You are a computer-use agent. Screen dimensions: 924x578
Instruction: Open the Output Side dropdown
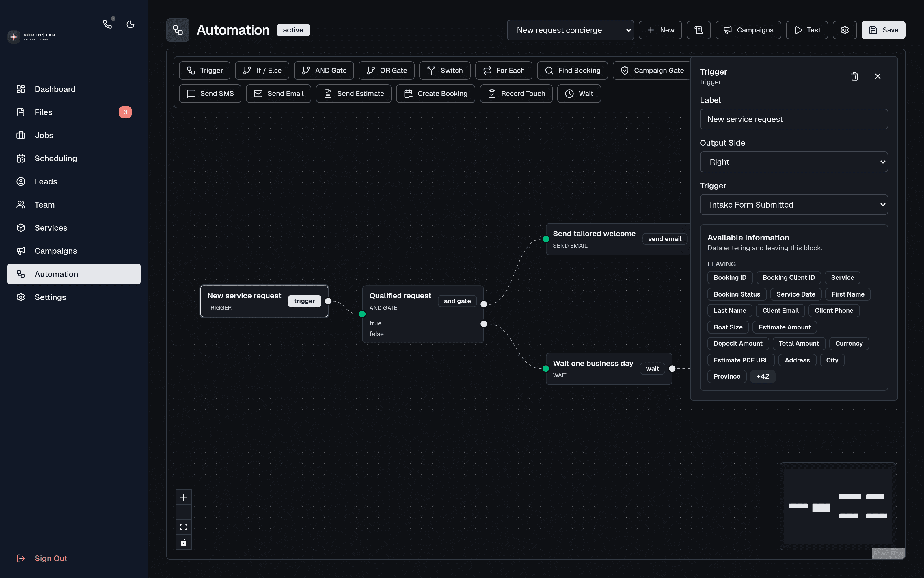click(793, 162)
